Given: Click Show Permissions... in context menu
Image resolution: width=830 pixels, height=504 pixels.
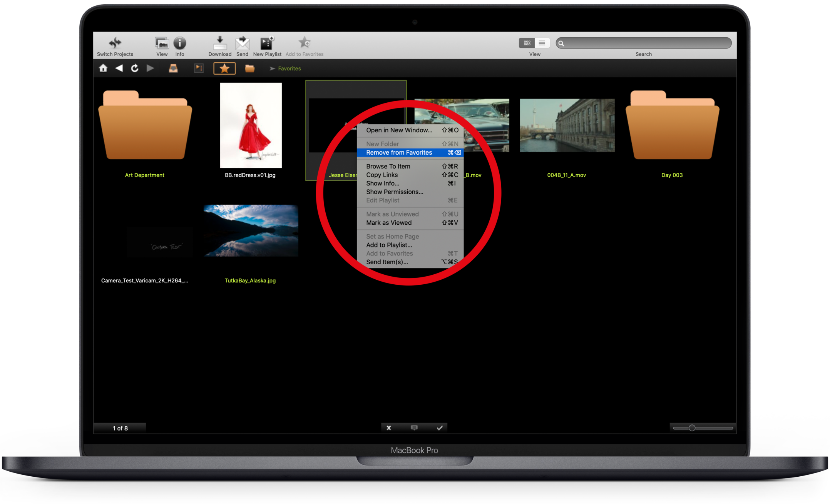Looking at the screenshot, I should point(395,192).
